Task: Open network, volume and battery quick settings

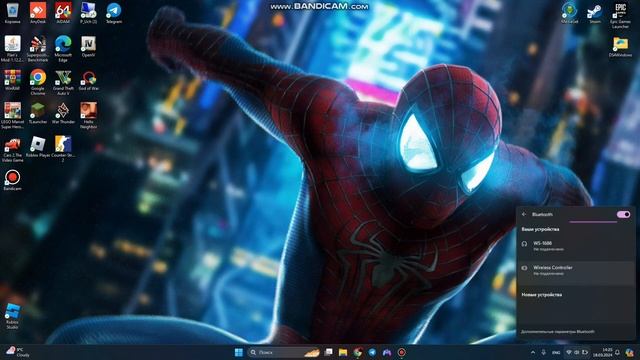Action: tap(577, 352)
